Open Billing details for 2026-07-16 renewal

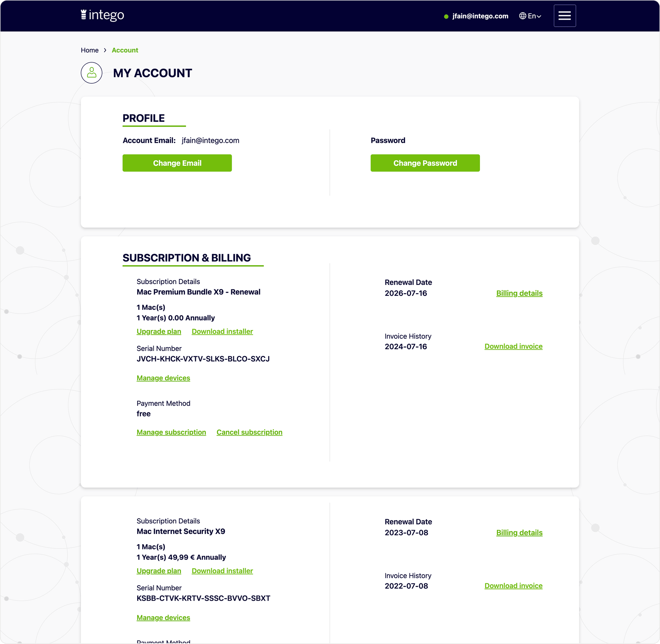pyautogui.click(x=519, y=293)
